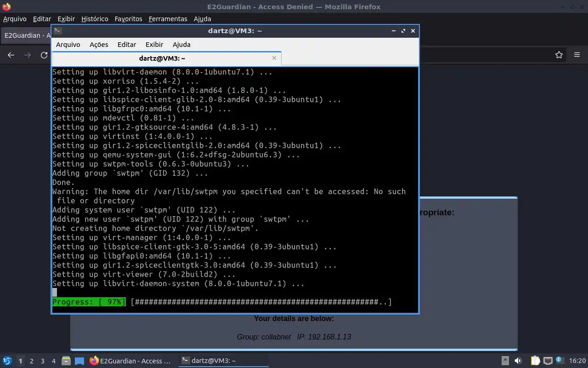The image size is (588, 368).
Task: Open Firefox hamburger application menu
Action: 577,55
